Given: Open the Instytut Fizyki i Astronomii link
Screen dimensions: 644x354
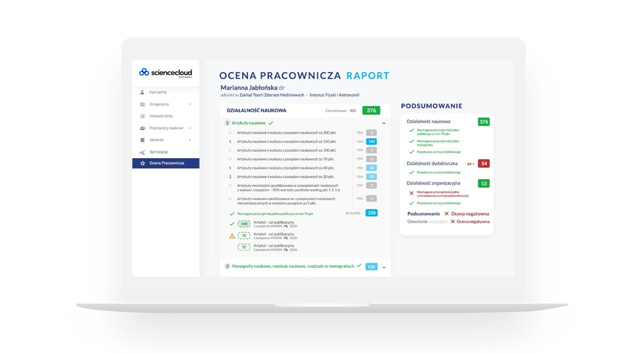Looking at the screenshot, I should click(x=334, y=95).
